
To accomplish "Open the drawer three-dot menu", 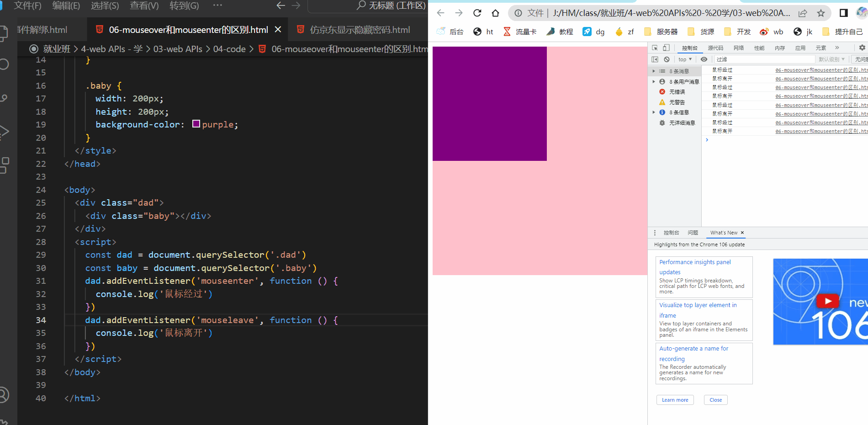I will 655,233.
